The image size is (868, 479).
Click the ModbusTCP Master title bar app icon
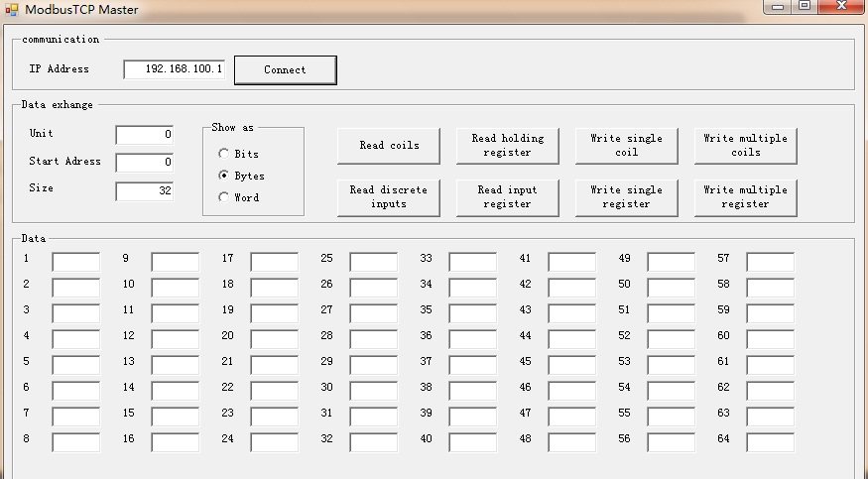click(x=11, y=10)
